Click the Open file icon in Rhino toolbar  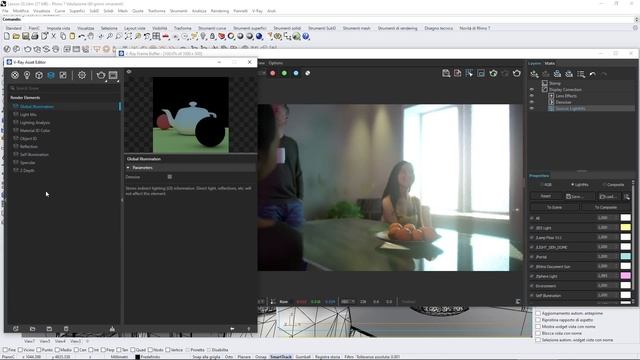pos(16,36)
